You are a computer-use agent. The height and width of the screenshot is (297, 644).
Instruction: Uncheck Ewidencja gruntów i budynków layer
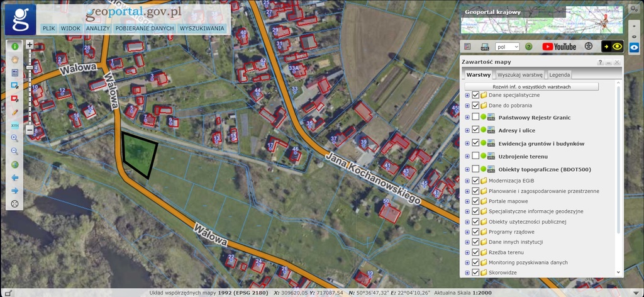475,143
